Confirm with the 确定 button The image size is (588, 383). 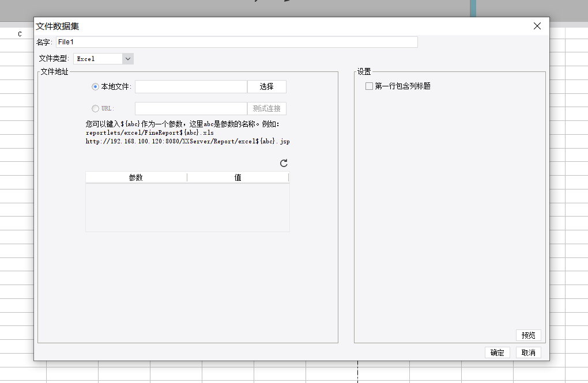(497, 352)
